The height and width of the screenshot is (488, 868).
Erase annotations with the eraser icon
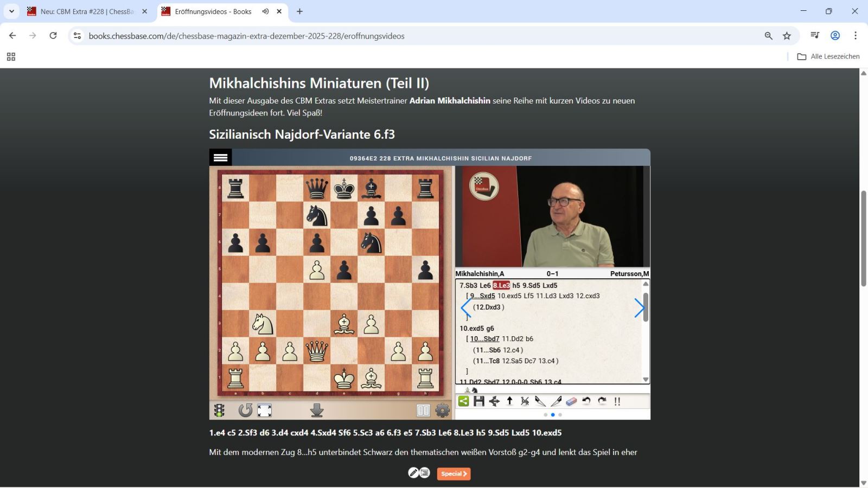[571, 401]
